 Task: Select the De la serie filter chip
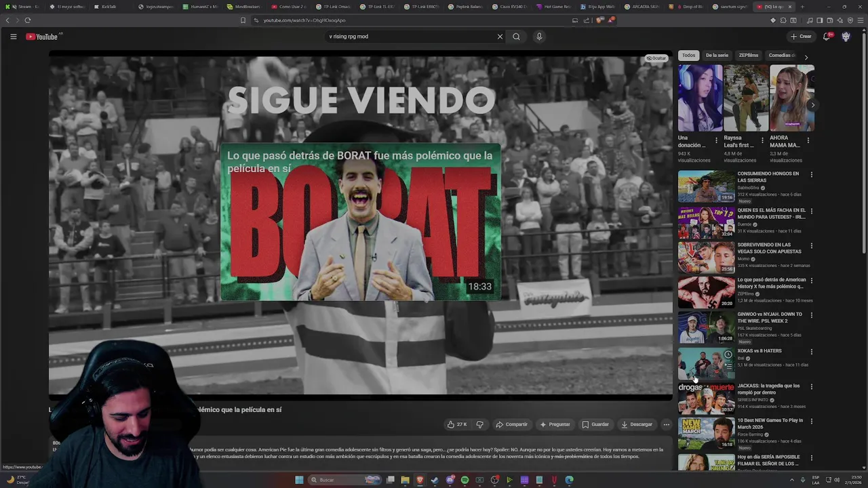click(717, 56)
